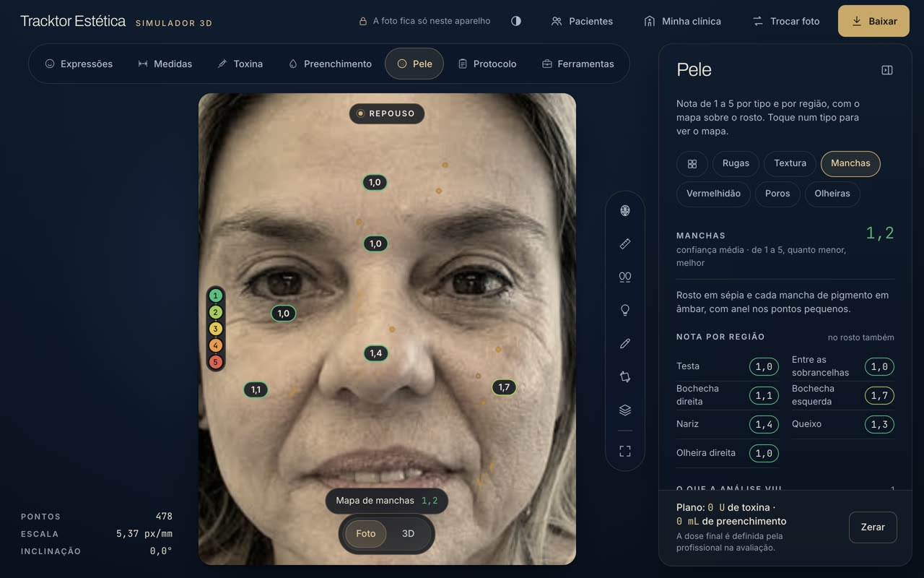
Task: Select the Foto view mode
Action: [366, 534]
